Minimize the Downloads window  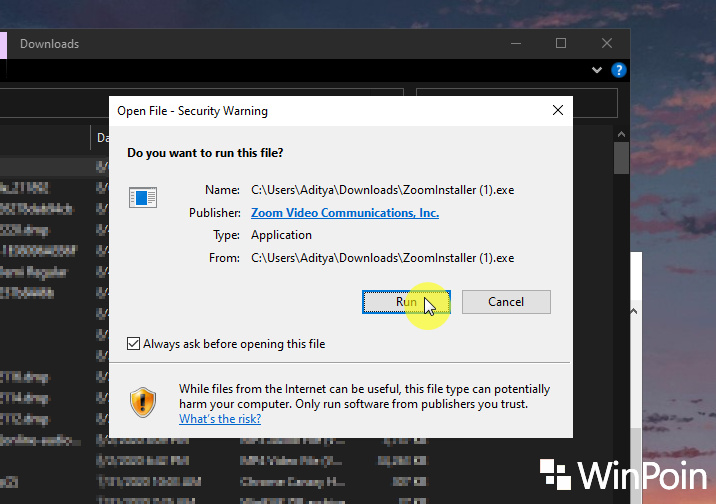tap(516, 44)
